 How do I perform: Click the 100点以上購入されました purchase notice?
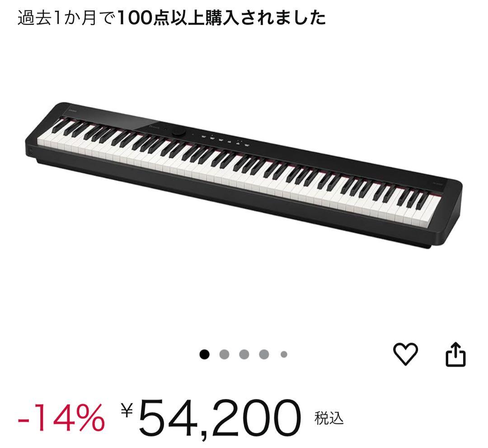pos(222,18)
